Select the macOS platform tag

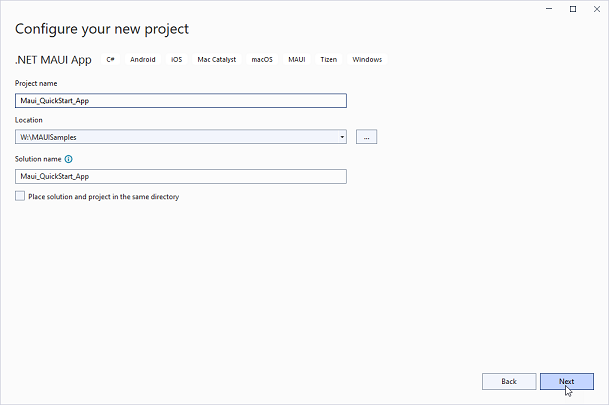tap(262, 60)
